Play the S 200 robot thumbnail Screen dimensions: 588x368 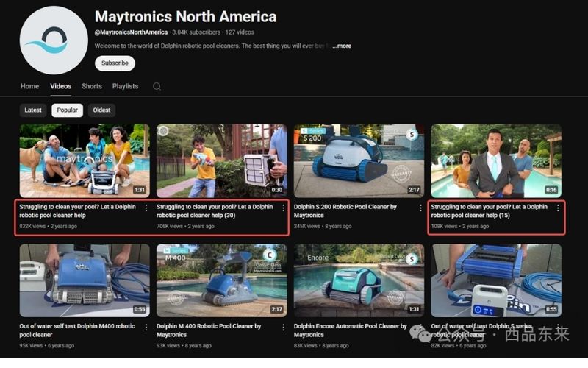(359, 160)
